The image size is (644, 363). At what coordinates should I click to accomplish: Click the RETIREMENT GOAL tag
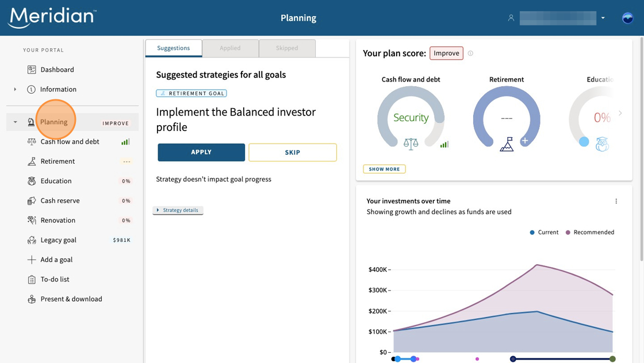191,94
